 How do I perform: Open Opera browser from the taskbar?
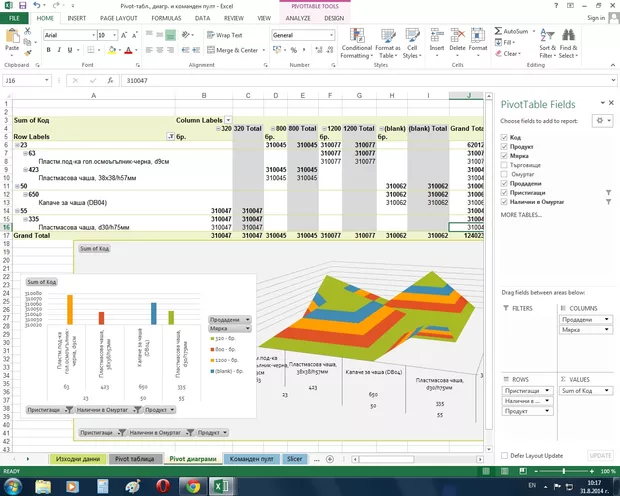[x=162, y=486]
